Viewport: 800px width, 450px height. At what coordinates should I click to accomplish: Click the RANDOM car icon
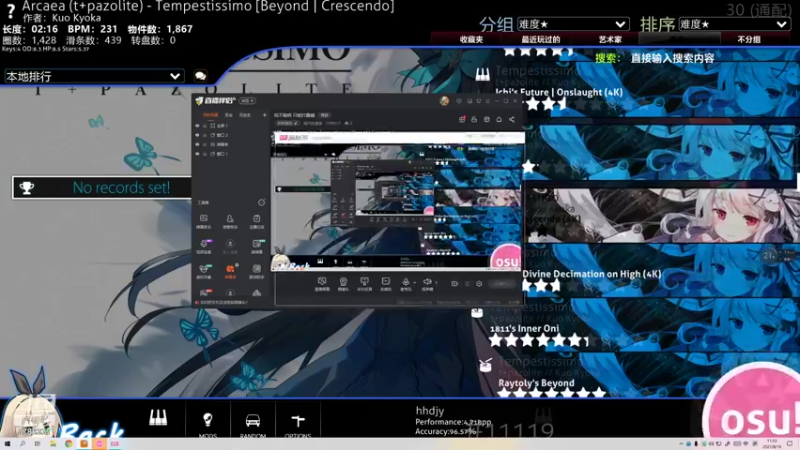point(253,420)
